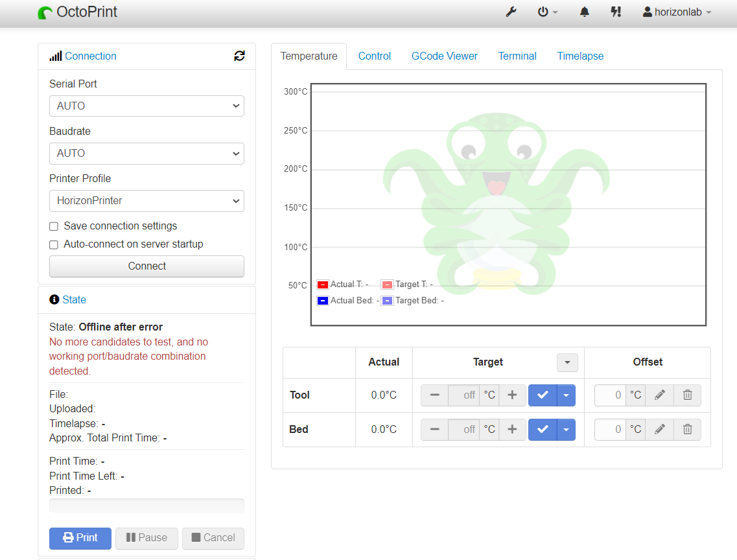The width and height of the screenshot is (737, 560).
Task: Confirm Tool target temperature checkmark
Action: [x=543, y=395]
